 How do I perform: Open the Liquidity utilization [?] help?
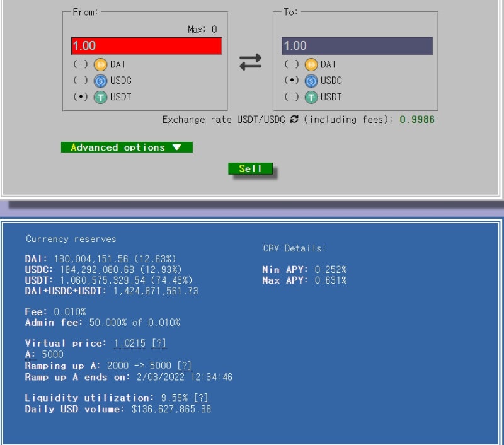coord(201,398)
